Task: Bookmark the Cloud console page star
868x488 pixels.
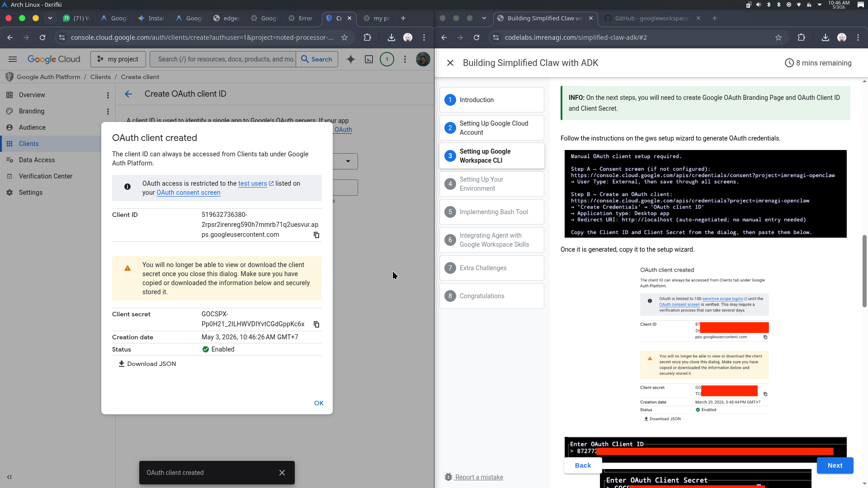Action: pos(344,38)
